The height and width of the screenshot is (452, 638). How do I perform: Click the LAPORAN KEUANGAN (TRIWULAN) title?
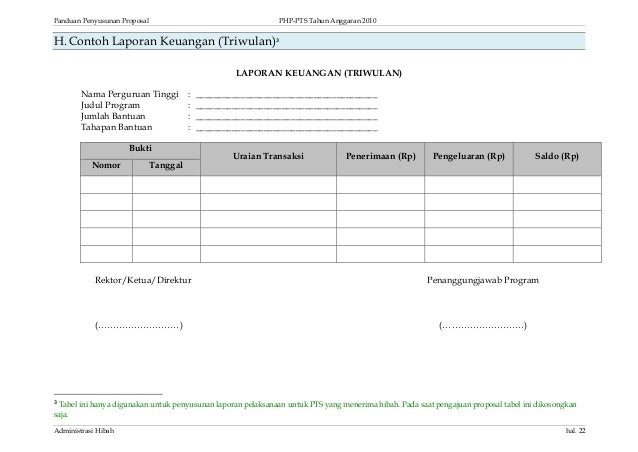319,73
